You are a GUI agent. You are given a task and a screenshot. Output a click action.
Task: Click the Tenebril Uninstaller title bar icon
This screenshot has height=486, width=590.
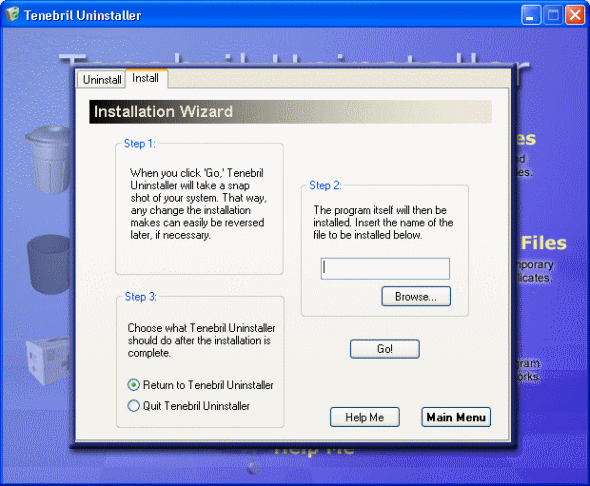[12, 15]
